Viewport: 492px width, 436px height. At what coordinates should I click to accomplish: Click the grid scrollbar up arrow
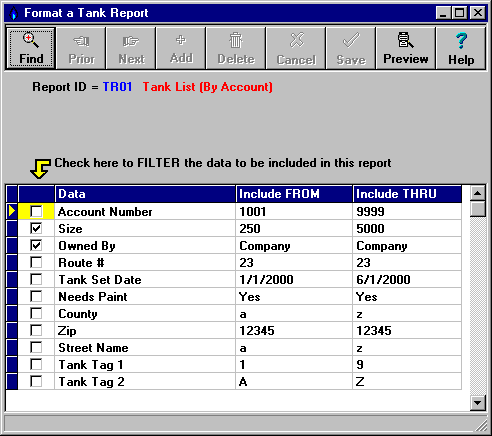tap(478, 193)
